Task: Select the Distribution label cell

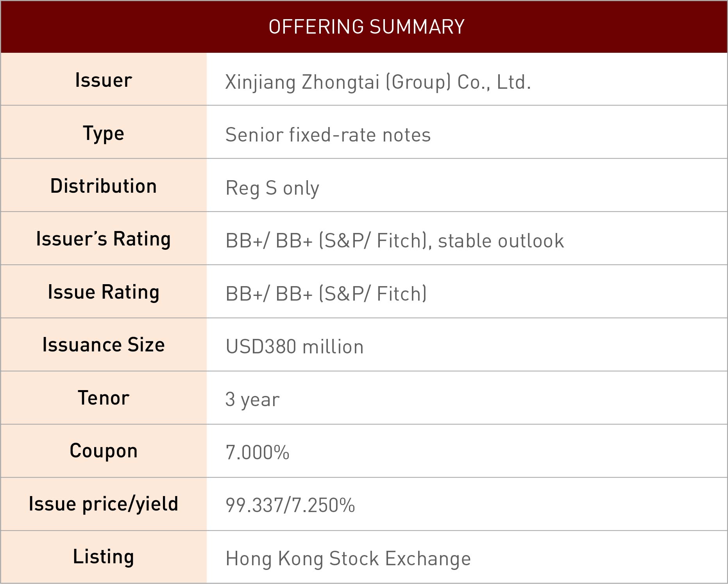Action: click(x=104, y=186)
